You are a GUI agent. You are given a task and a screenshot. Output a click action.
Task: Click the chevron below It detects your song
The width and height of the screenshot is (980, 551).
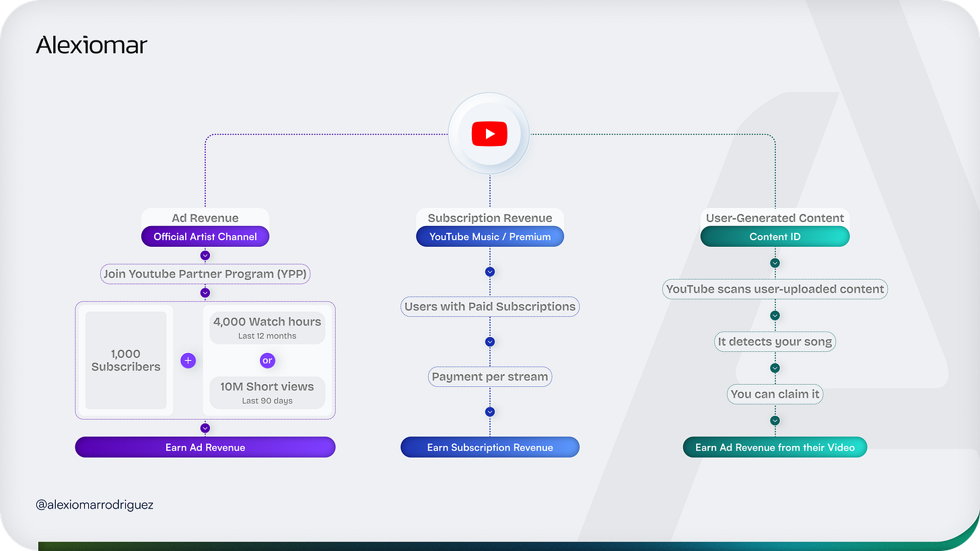tap(775, 368)
